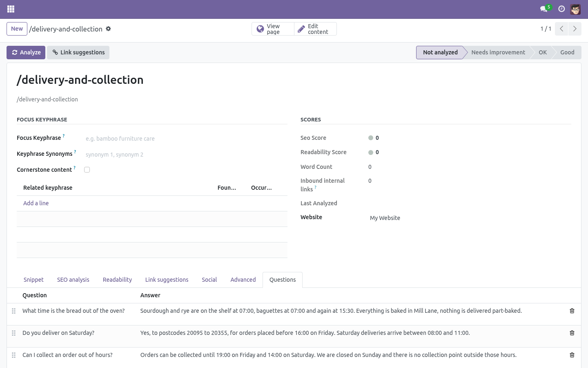
Task: Tick the Cornerstone content checkbox
Action: (x=87, y=170)
